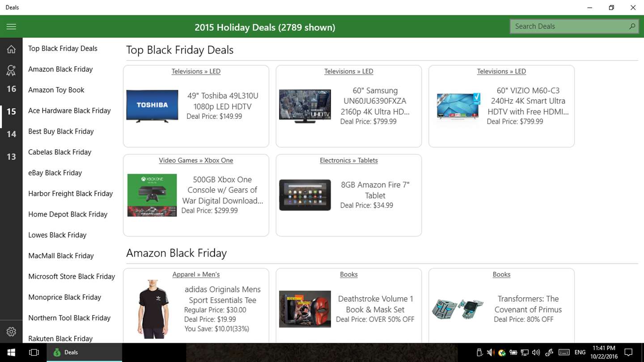Click ENG language indicator in tray
644x362 pixels.
point(580,352)
